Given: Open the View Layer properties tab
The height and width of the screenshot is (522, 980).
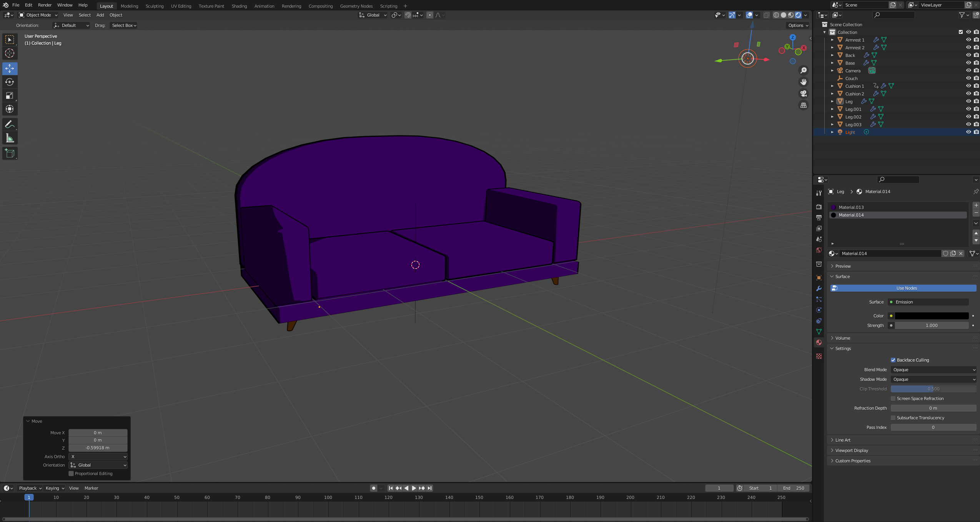Looking at the screenshot, I should tap(819, 228).
